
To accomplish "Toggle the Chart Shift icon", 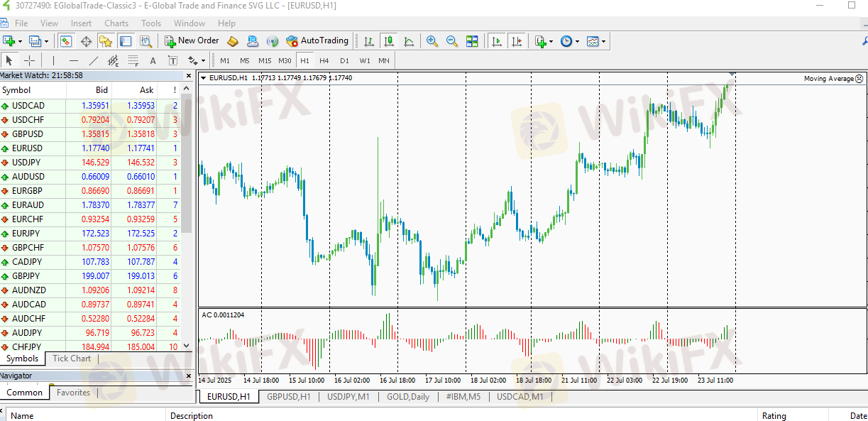I will pos(517,41).
